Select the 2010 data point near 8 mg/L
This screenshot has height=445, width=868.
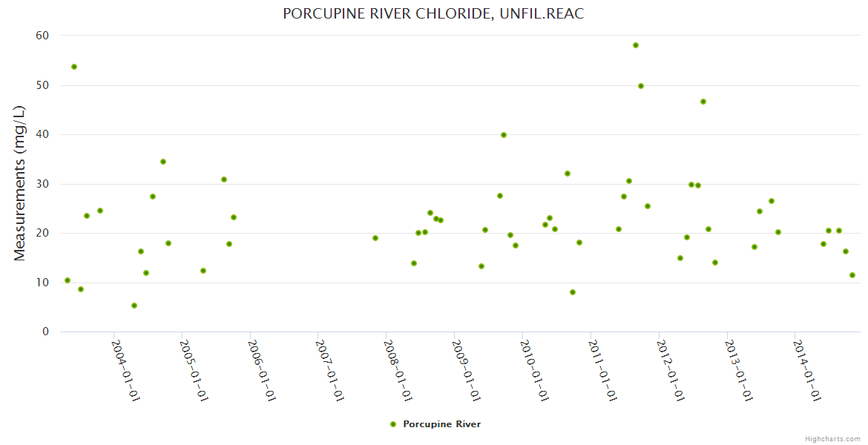tap(573, 292)
